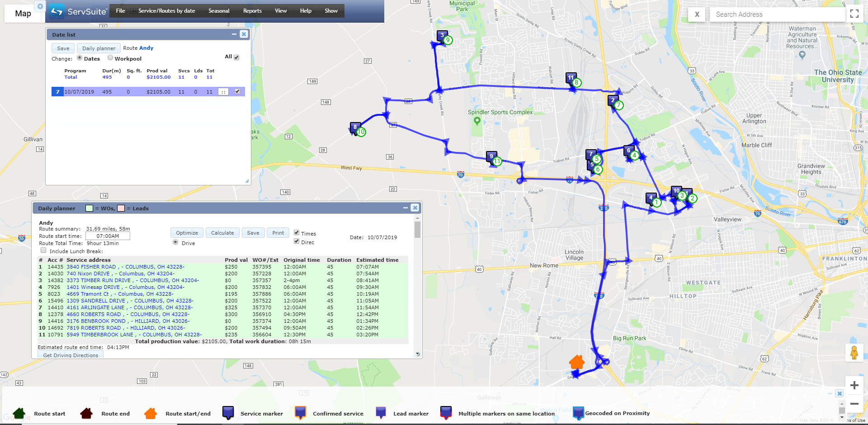
Task: Open the Reports menu
Action: [x=252, y=11]
